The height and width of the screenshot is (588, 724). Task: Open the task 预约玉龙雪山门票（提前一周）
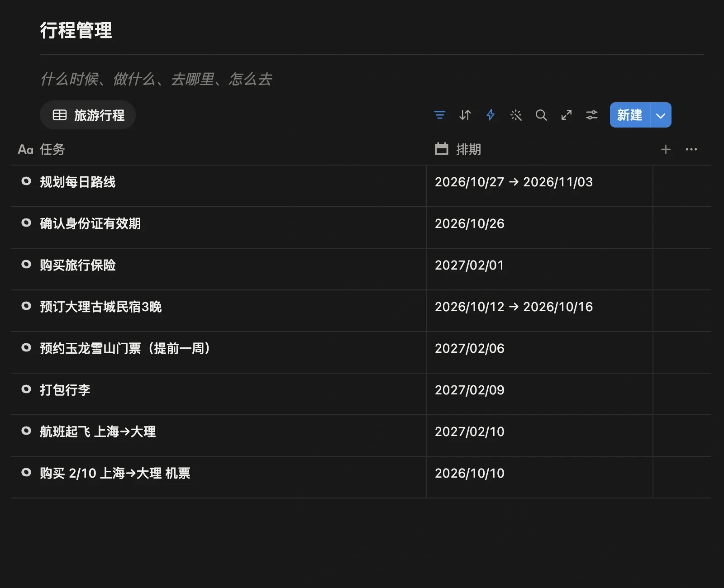(x=126, y=348)
